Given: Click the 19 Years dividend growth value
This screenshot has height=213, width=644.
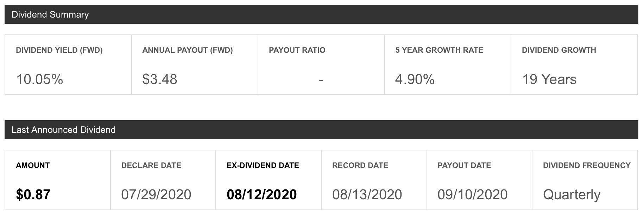Looking at the screenshot, I should (x=549, y=79).
